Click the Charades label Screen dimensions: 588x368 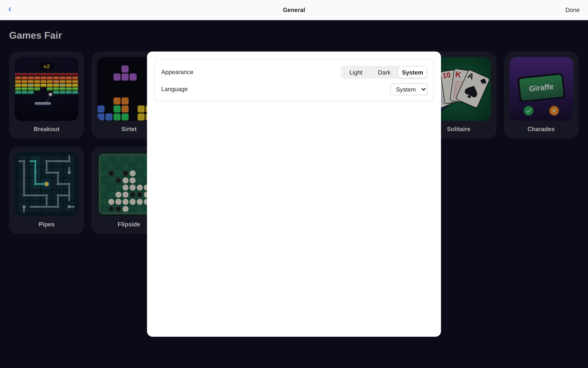point(541,129)
